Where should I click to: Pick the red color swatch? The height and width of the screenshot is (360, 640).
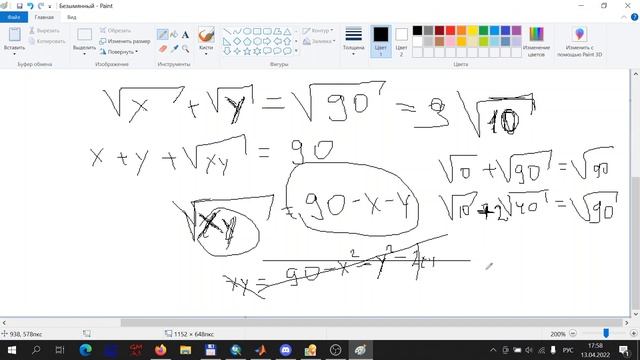[450, 31]
